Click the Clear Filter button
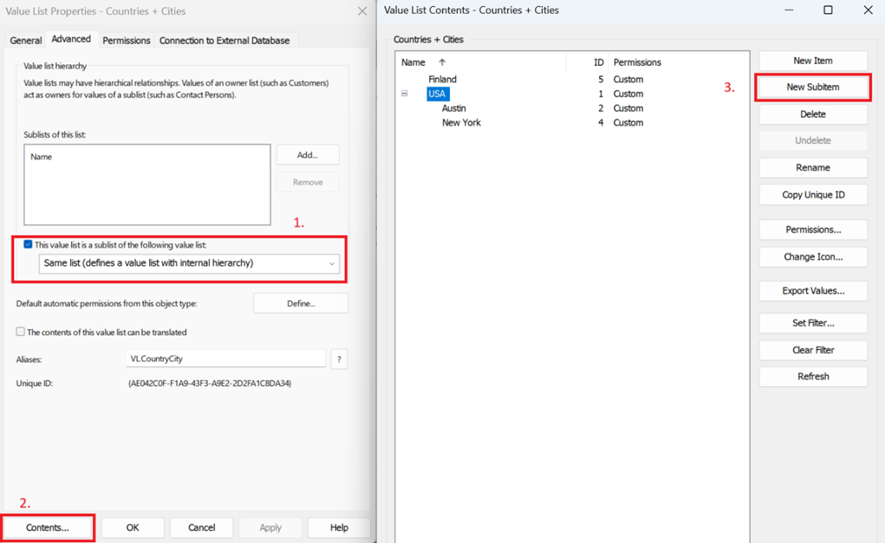 coord(813,350)
